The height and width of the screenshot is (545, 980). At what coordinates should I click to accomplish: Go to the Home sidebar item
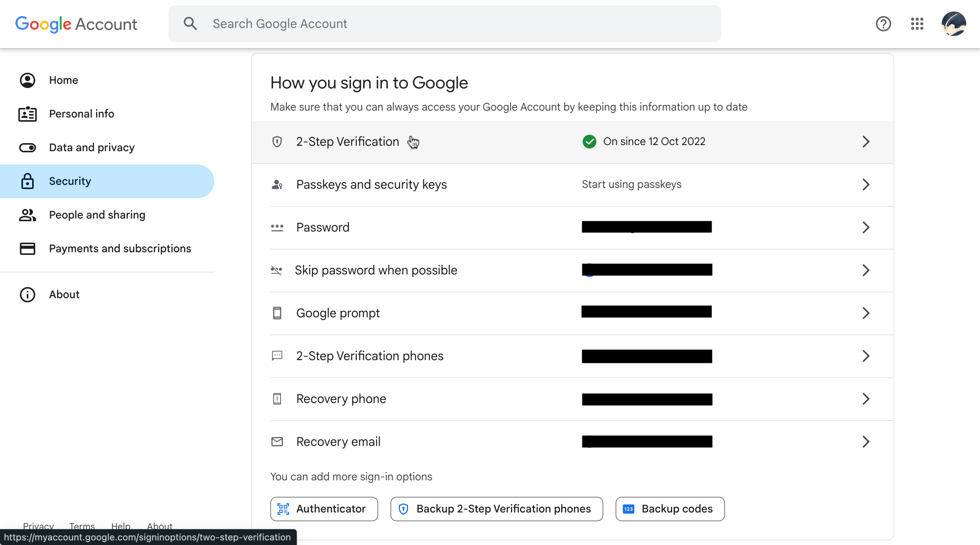pyautogui.click(x=64, y=80)
